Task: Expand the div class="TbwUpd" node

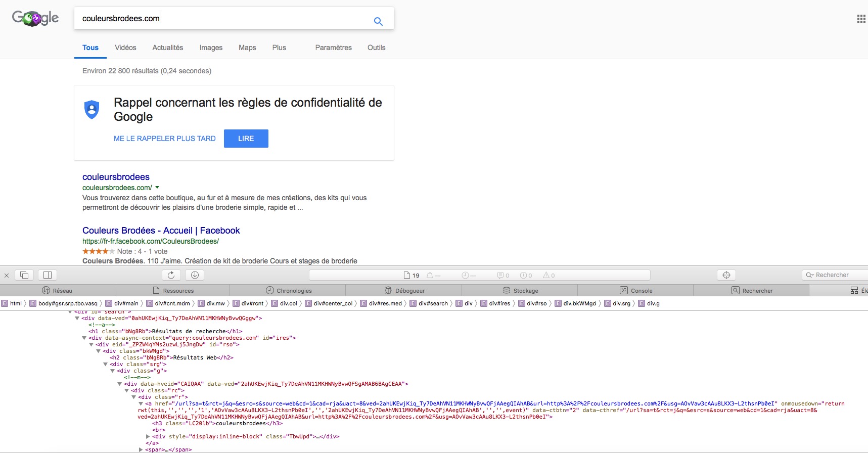Action: 148,436
